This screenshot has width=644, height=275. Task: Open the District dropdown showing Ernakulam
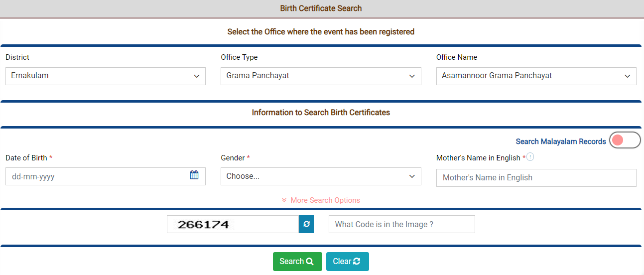106,76
